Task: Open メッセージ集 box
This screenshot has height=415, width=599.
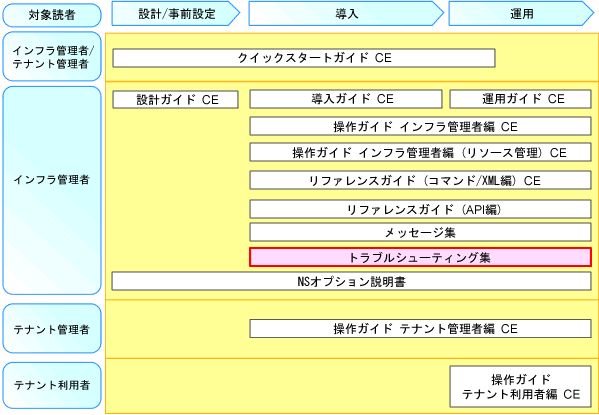Action: point(421,232)
